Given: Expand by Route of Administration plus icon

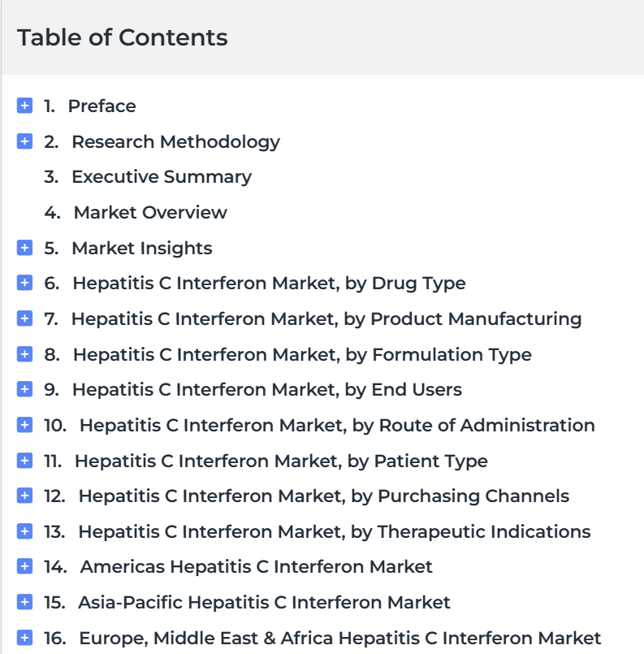Looking at the screenshot, I should 24,425.
